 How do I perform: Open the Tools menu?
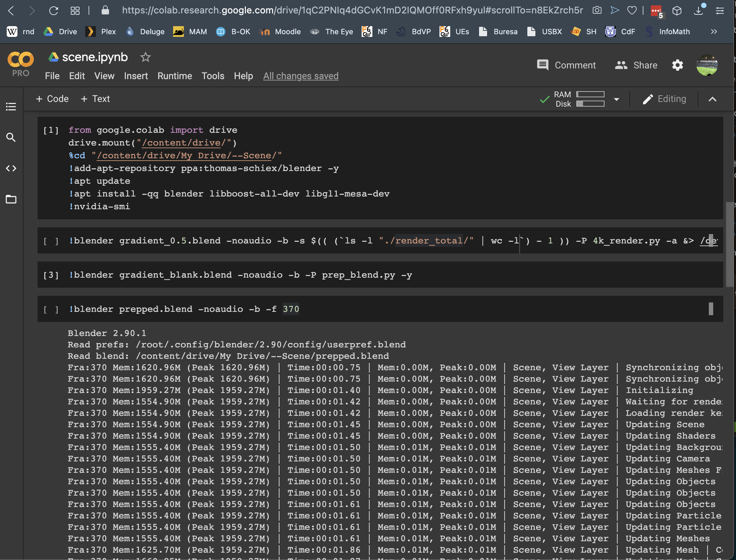coord(213,76)
